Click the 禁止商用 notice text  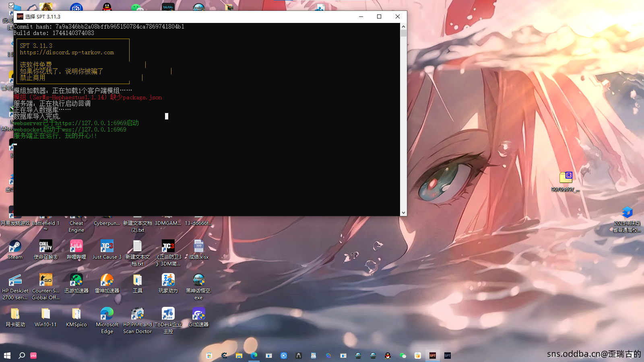pos(33,78)
